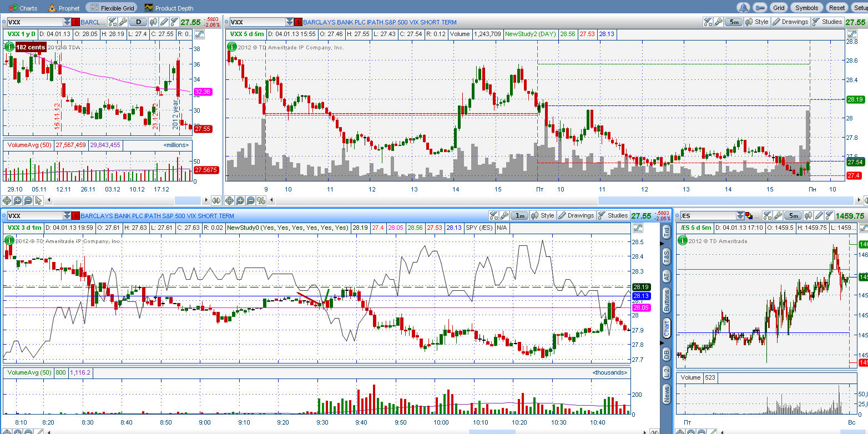868x434 pixels.
Task: Click the scale icon on the 1-year VXX chart
Action: click(x=199, y=34)
